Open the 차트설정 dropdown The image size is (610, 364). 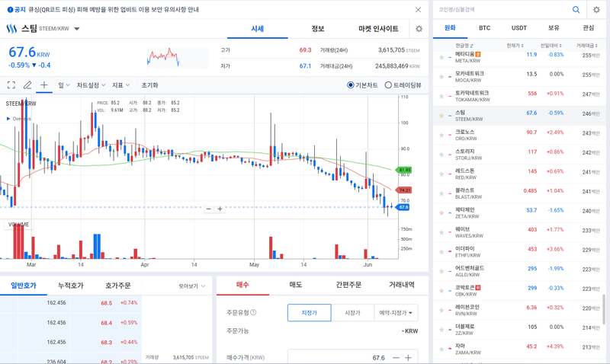[91, 85]
